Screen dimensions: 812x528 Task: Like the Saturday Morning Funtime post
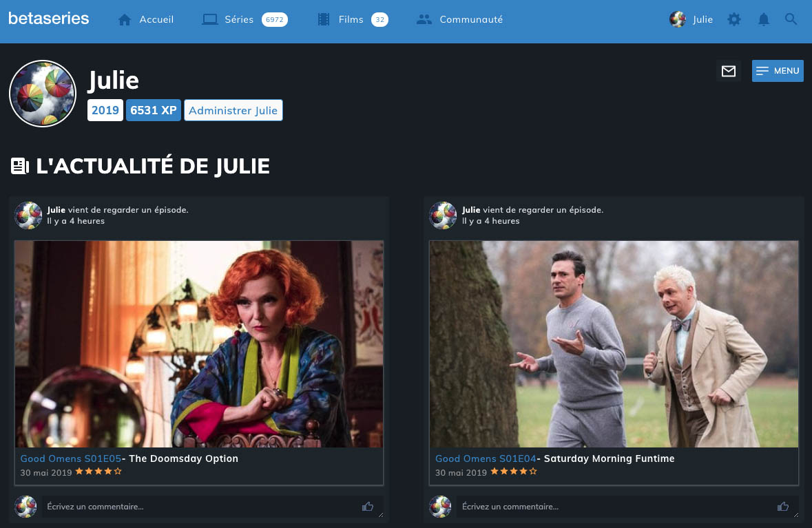(x=783, y=507)
